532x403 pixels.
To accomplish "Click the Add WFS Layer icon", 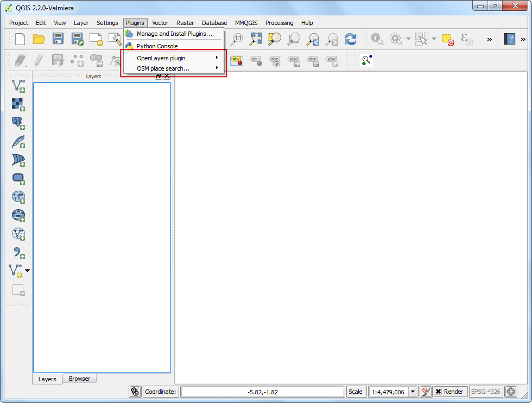I will [x=18, y=234].
